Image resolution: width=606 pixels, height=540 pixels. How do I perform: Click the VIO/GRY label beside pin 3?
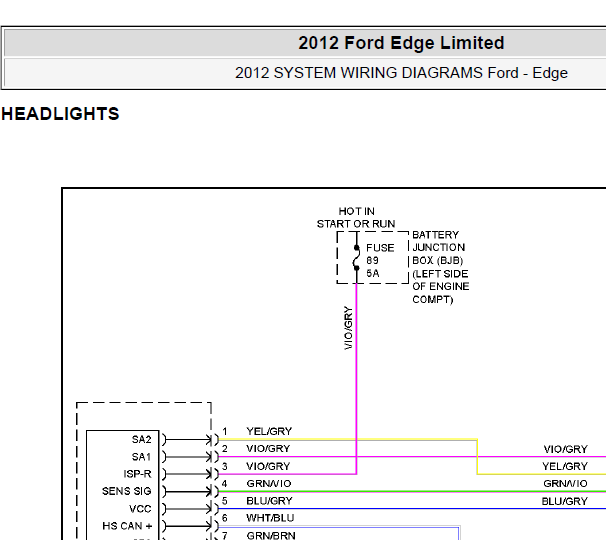(x=268, y=467)
